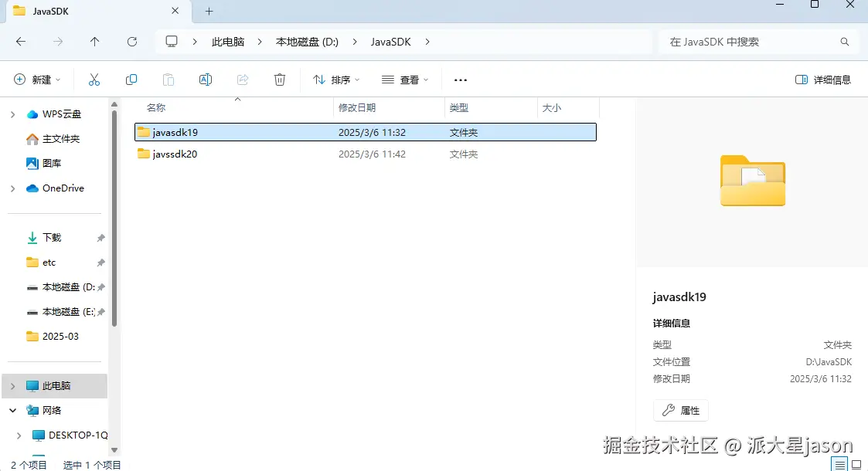Click sidebar scrollbar up arrow
The width and height of the screenshot is (868, 471).
pos(114,104)
